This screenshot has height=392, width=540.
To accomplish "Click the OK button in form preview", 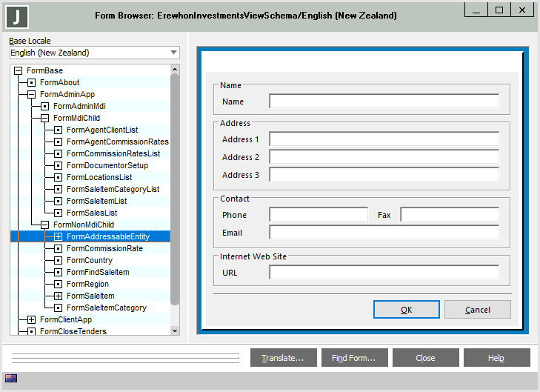I will 406,310.
